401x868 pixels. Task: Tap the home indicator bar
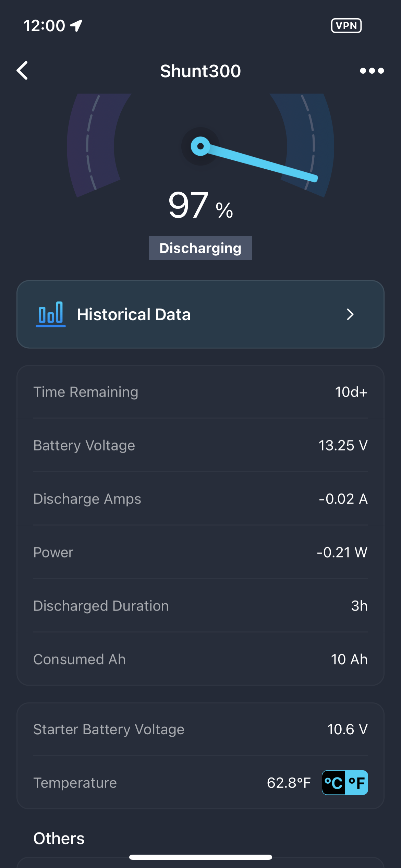click(200, 857)
